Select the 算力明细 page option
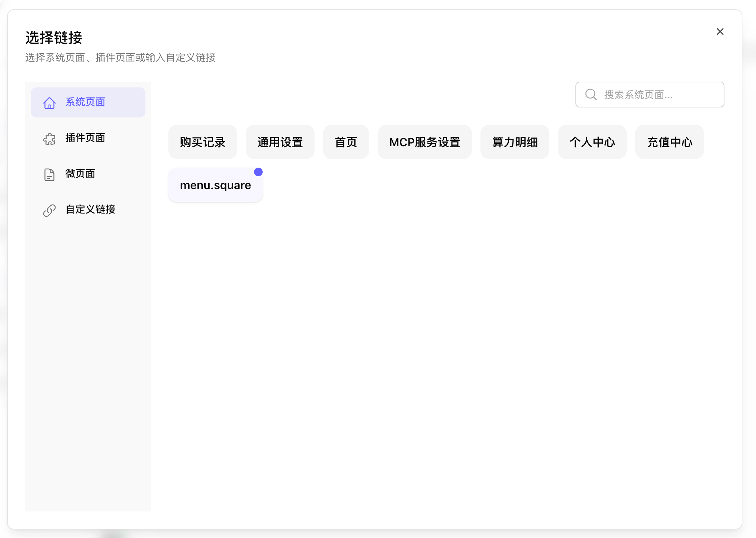This screenshot has width=756, height=538. pos(515,142)
